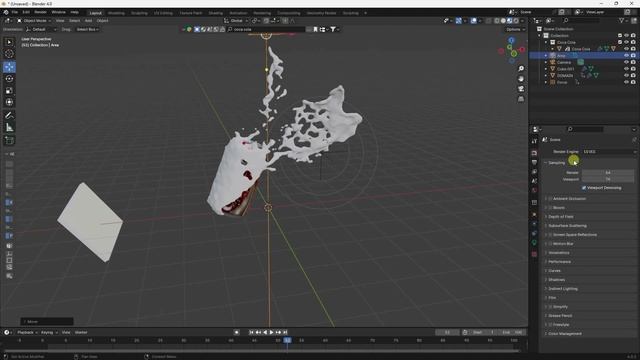Click the outliner filter funnel icon
The height and width of the screenshot is (360, 640).
pyautogui.click(x=621, y=20)
